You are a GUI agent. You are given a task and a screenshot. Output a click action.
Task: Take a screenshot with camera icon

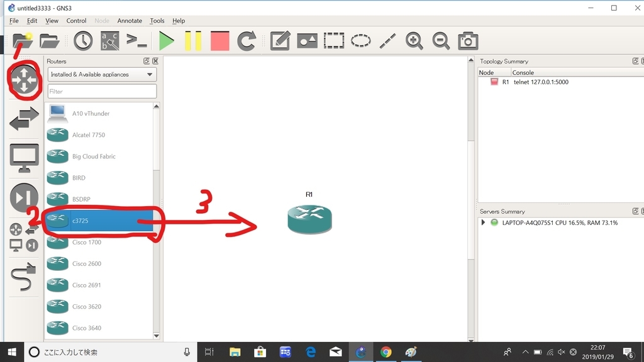coord(468,41)
